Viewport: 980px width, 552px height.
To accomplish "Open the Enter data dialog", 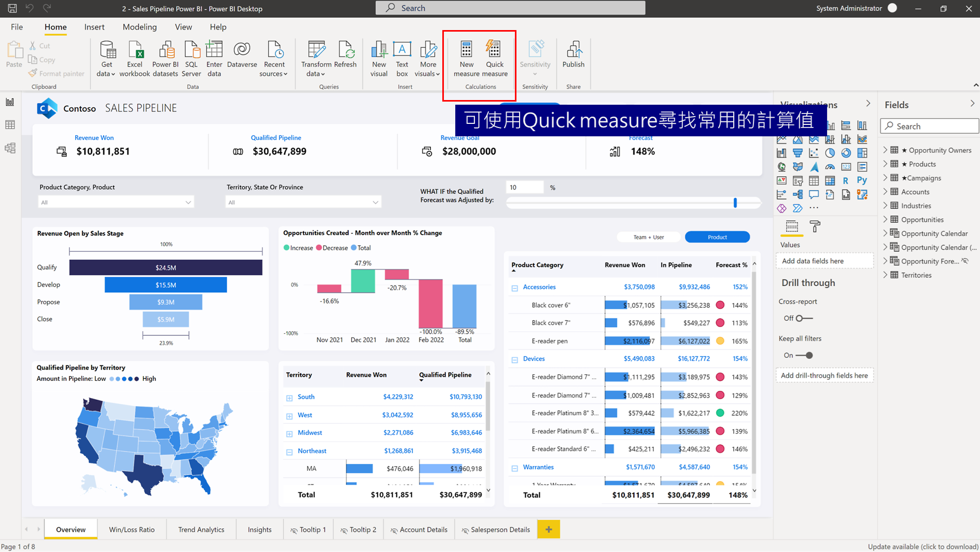I will coord(214,59).
